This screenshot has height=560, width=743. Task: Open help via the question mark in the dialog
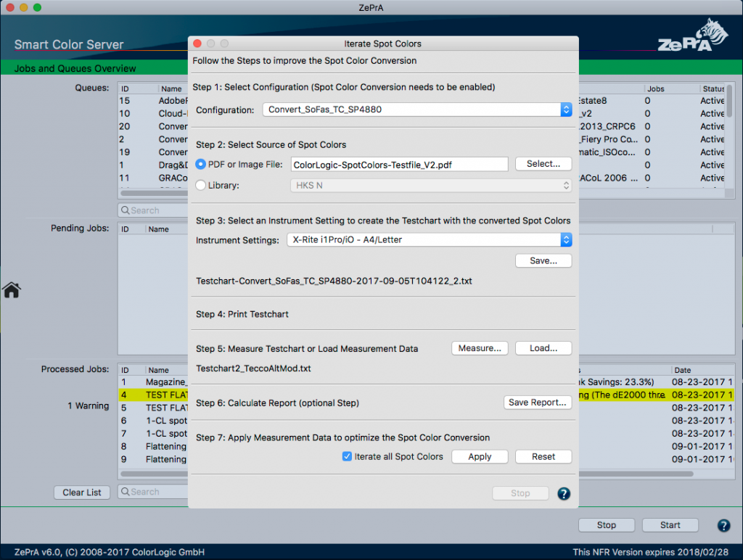tap(564, 493)
